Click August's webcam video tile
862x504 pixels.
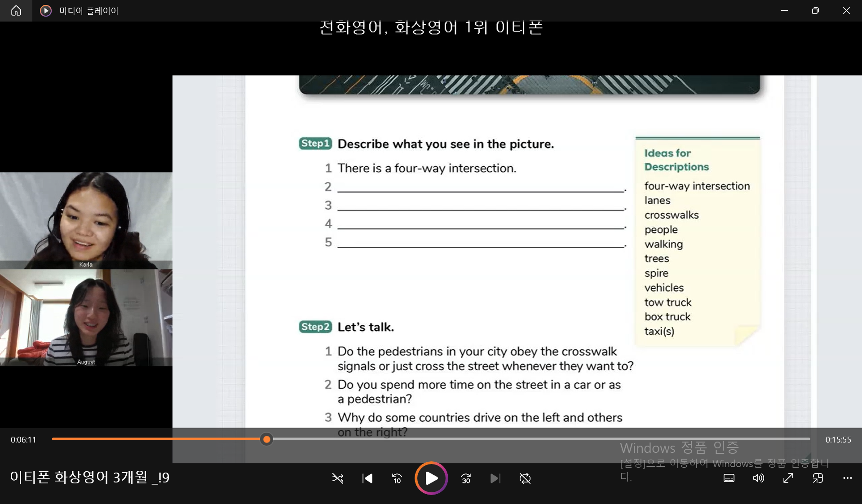[x=86, y=318]
